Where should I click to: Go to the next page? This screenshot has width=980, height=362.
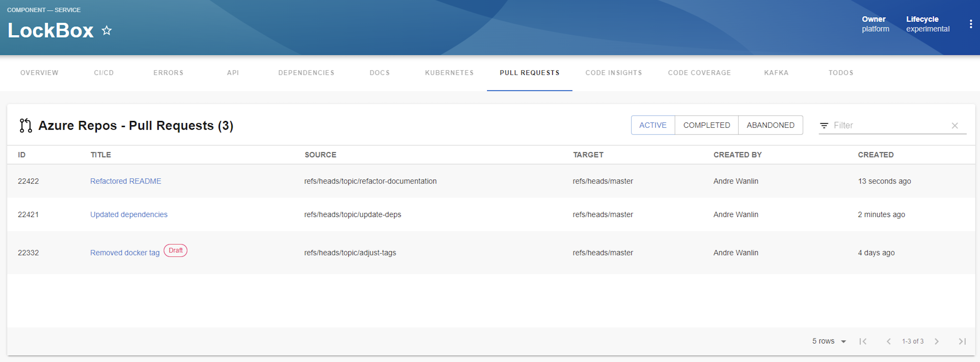(937, 342)
